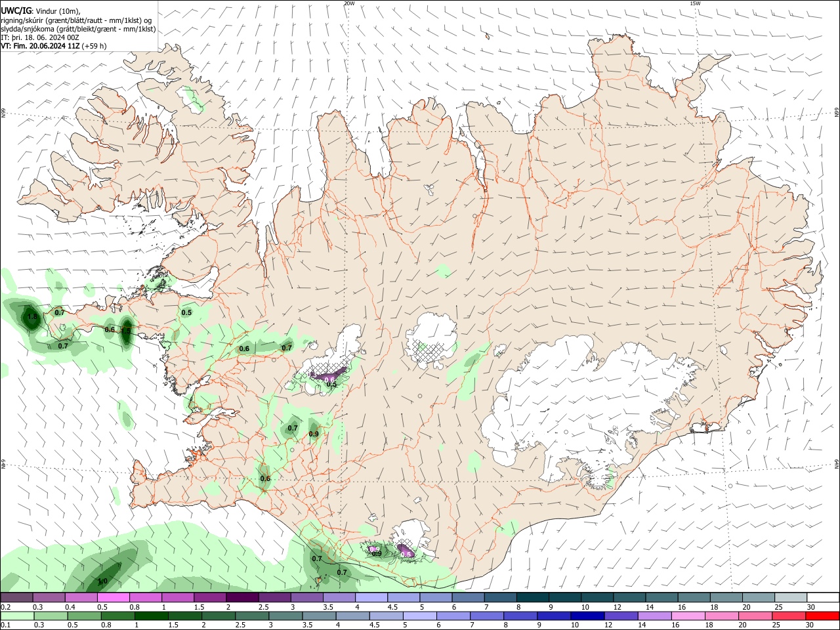Click the 'IT: þri. 18. 06. 2024 00Z' line
The height and width of the screenshot is (630, 840).
coord(40,37)
